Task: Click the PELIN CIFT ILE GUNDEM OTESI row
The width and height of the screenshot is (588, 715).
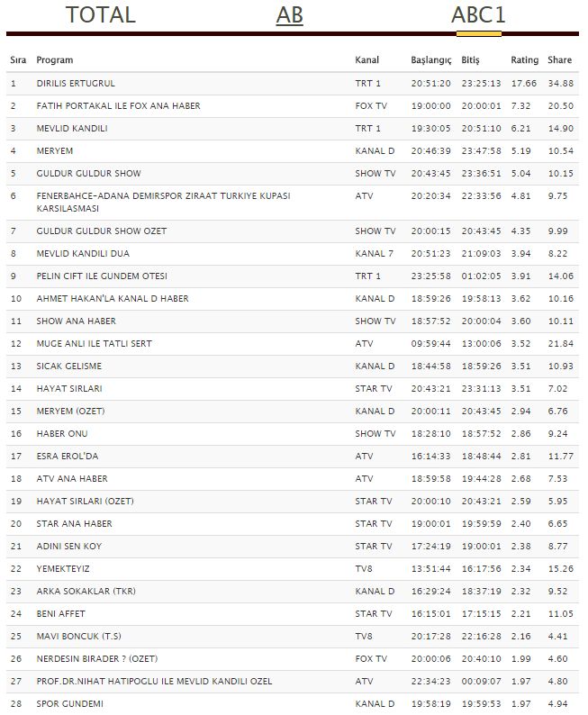Action: [292, 276]
